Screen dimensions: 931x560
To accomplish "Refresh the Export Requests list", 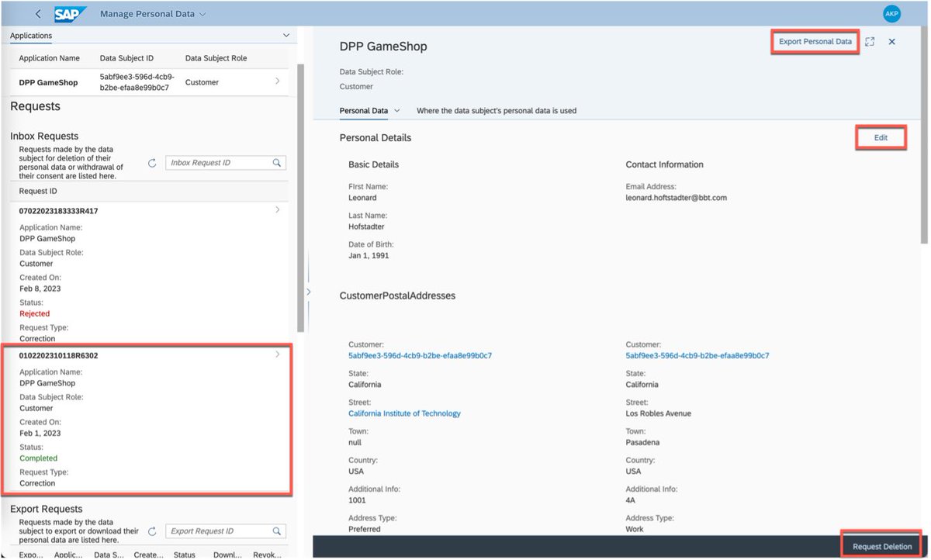I will [152, 531].
